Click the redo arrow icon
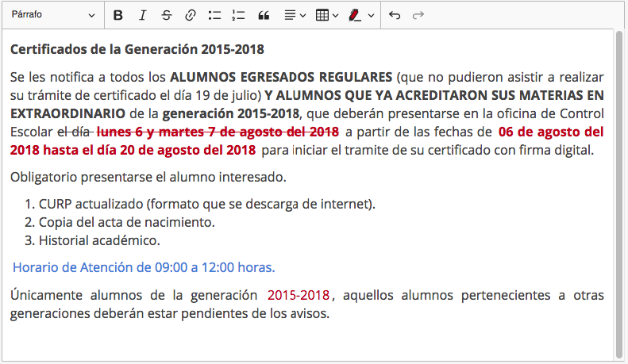The width and height of the screenshot is (628, 364). coord(418,15)
